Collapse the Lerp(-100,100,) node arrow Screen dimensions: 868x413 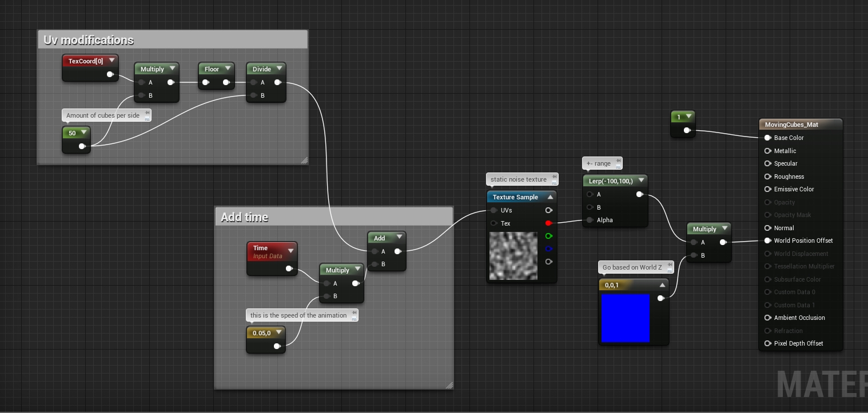tap(641, 181)
